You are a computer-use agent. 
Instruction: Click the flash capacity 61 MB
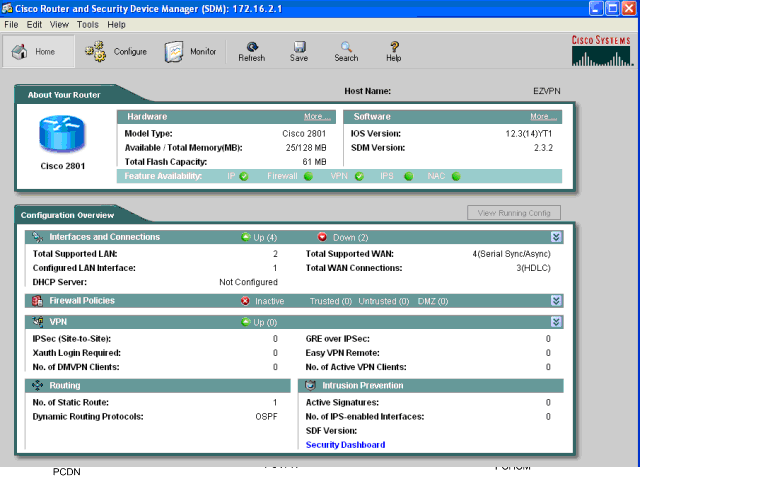point(314,162)
